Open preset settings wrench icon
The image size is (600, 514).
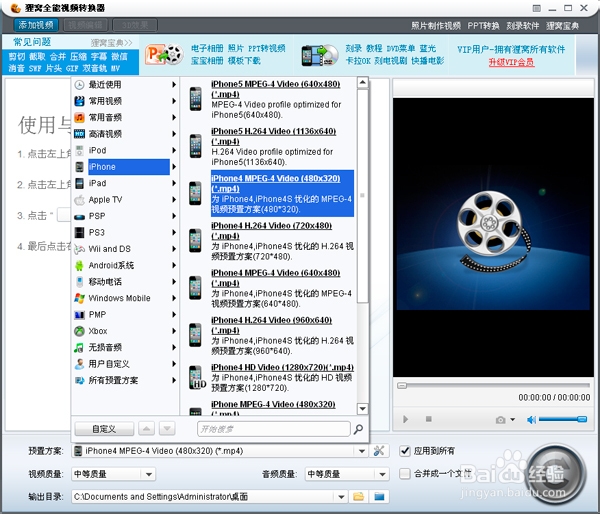(x=379, y=451)
